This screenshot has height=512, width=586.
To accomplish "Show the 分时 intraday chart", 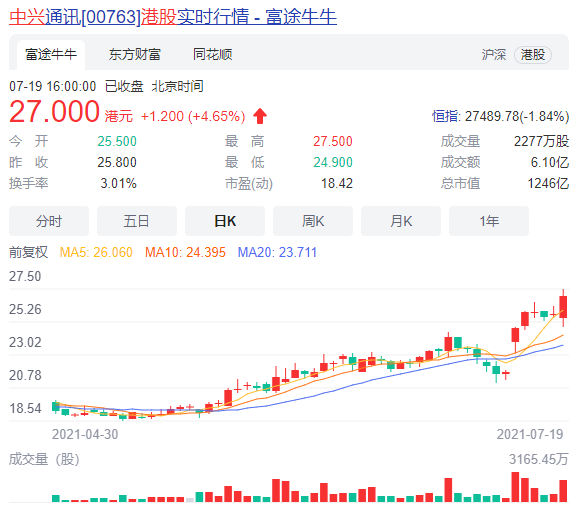I will click(49, 221).
